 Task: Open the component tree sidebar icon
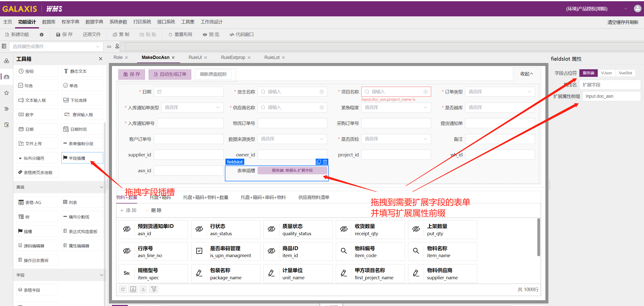pos(7,61)
